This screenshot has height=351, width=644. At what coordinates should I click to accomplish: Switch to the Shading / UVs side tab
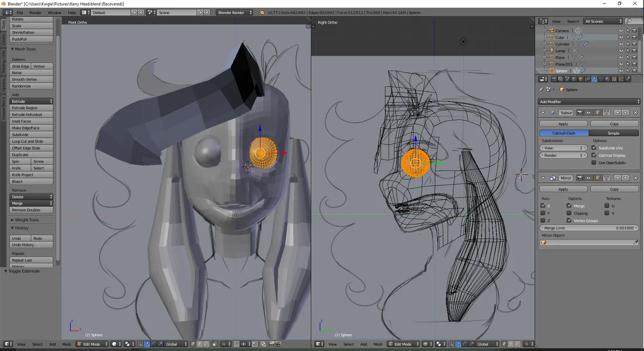4,61
